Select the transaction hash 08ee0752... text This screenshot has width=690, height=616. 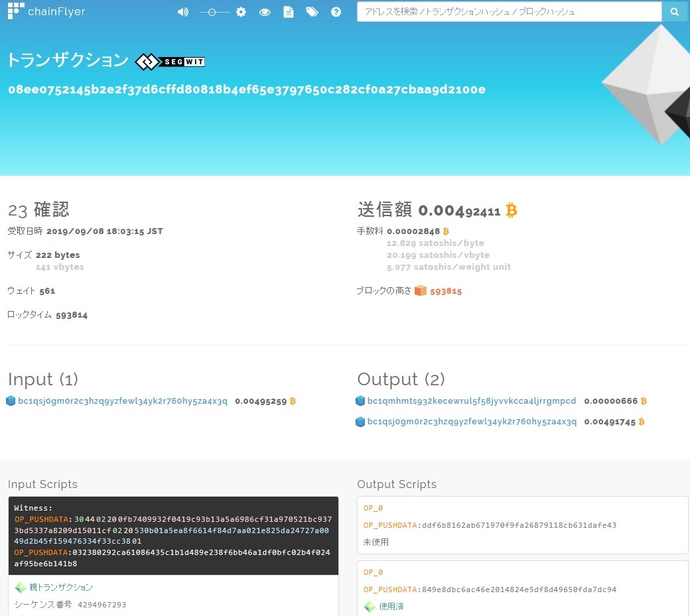point(247,90)
